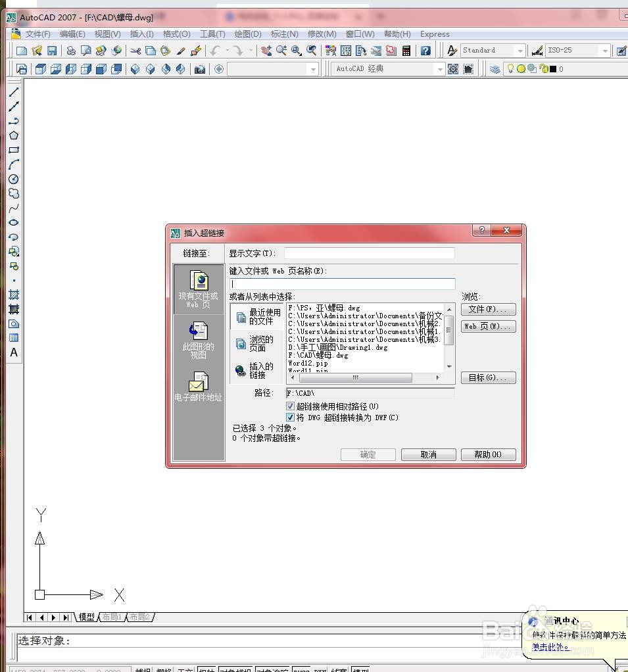
Task: Click the Pan realtime hand icon
Action: pos(266,51)
